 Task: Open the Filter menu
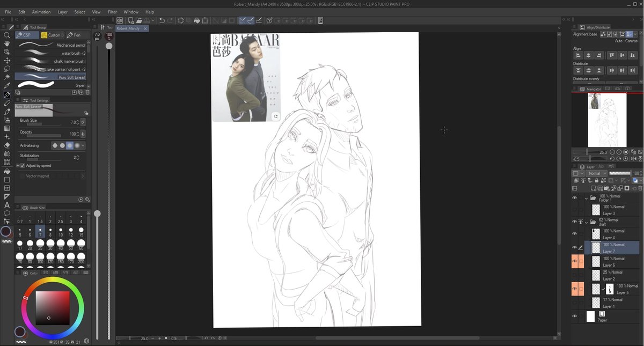[112, 12]
